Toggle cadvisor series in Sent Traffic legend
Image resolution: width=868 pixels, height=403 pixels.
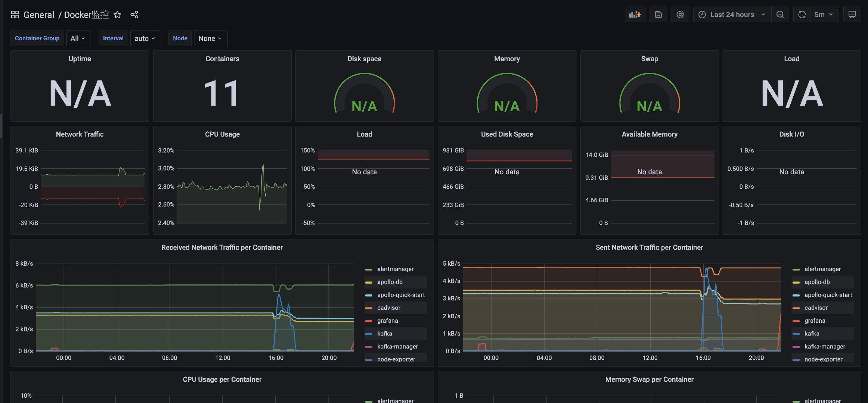pyautogui.click(x=816, y=308)
